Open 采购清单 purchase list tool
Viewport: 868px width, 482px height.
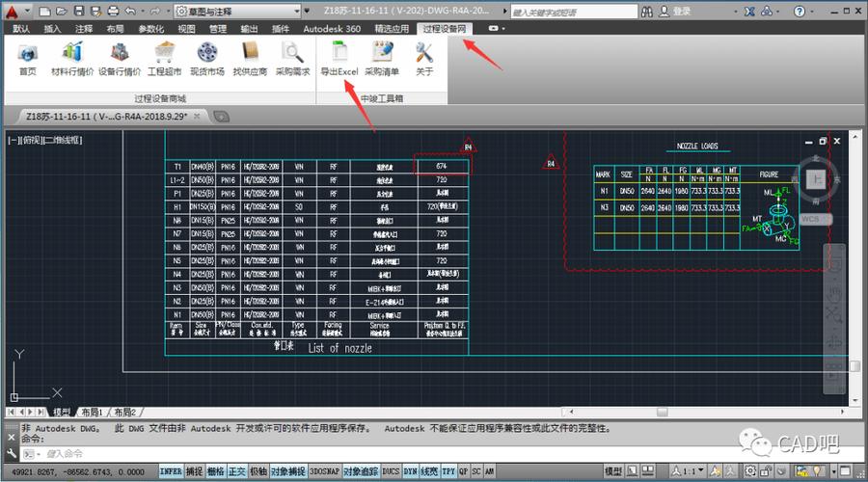click(382, 61)
